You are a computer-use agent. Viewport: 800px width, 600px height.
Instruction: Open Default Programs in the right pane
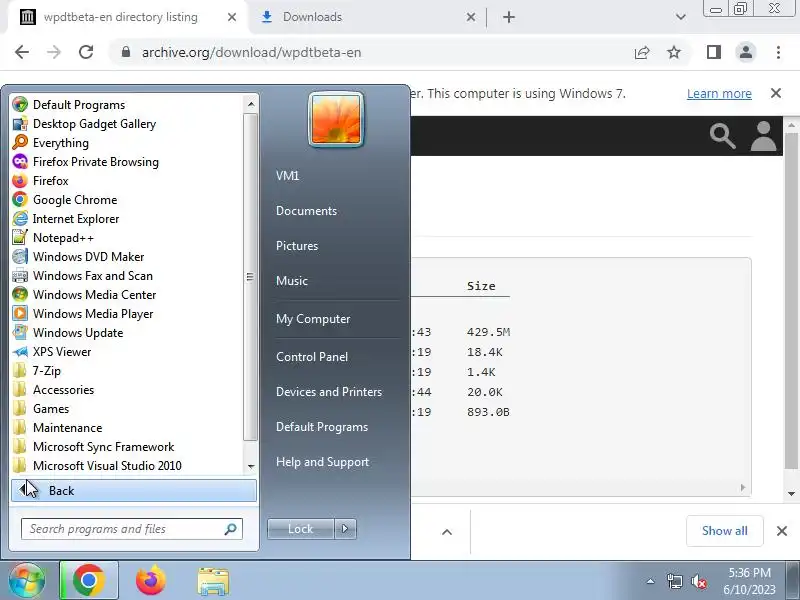(321, 427)
